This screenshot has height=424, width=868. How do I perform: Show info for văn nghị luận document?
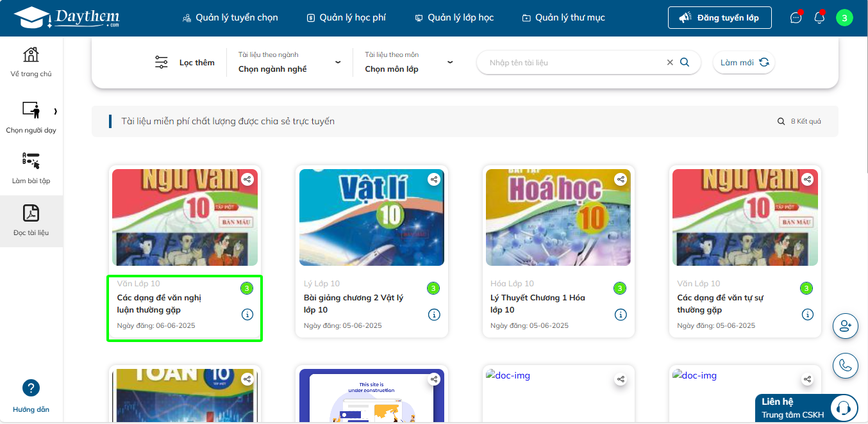[x=247, y=314]
